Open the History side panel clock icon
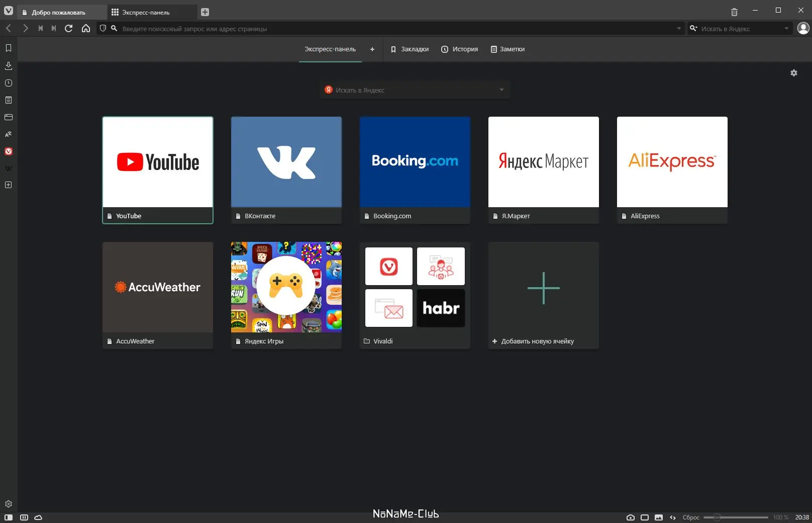Image resolution: width=812 pixels, height=523 pixels. 9,83
